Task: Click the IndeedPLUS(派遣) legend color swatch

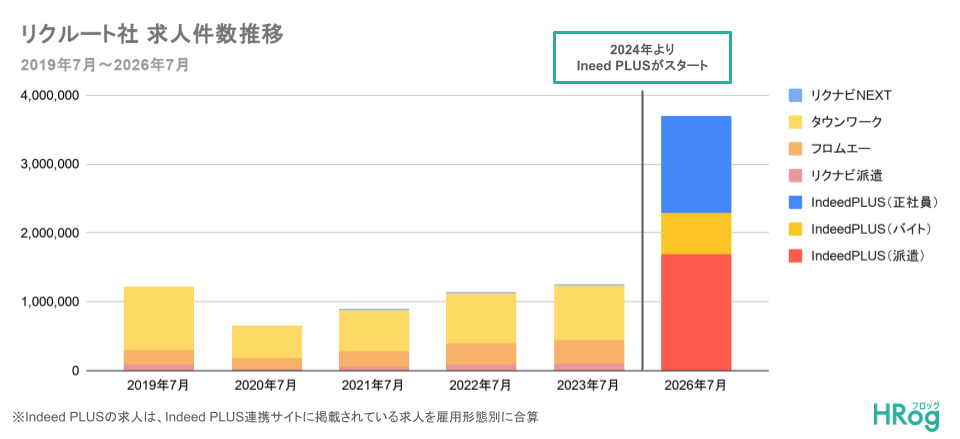Action: pos(795,256)
